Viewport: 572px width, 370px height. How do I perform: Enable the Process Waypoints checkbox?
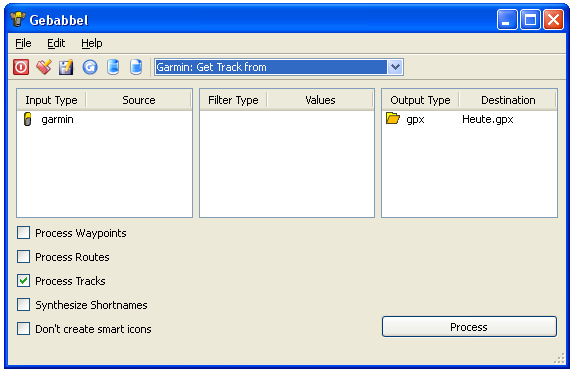tap(24, 233)
